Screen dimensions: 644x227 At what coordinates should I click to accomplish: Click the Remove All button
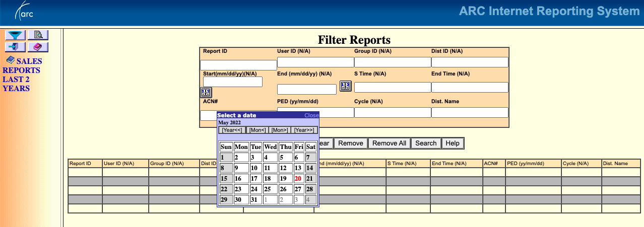(389, 143)
